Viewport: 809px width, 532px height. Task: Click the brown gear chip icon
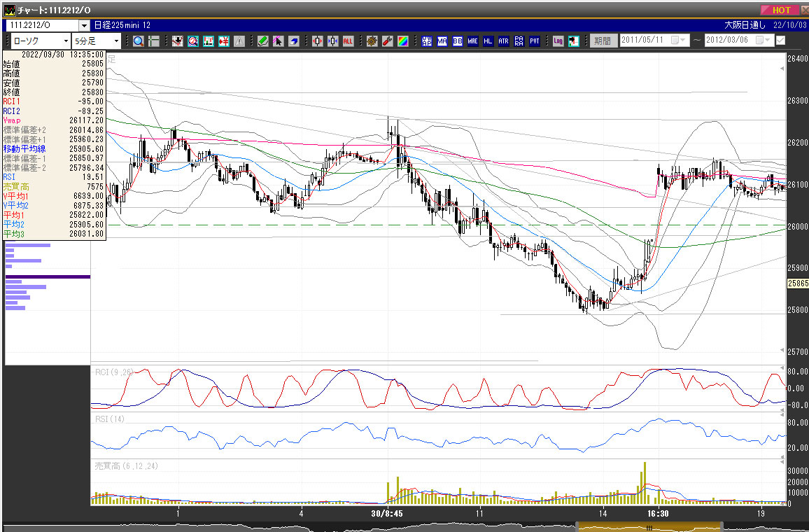click(x=372, y=41)
